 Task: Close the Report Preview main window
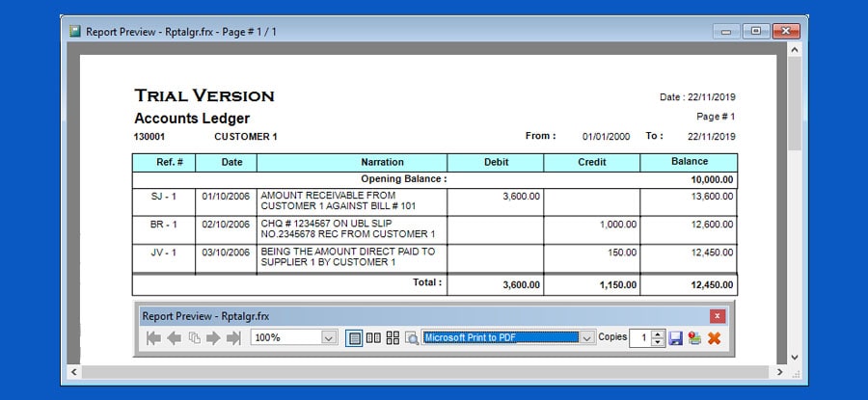point(786,31)
